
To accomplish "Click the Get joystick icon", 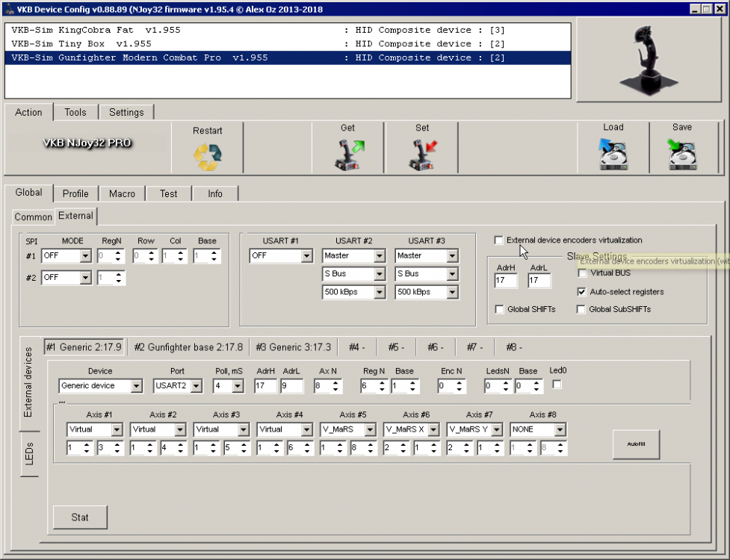I will coord(347,155).
